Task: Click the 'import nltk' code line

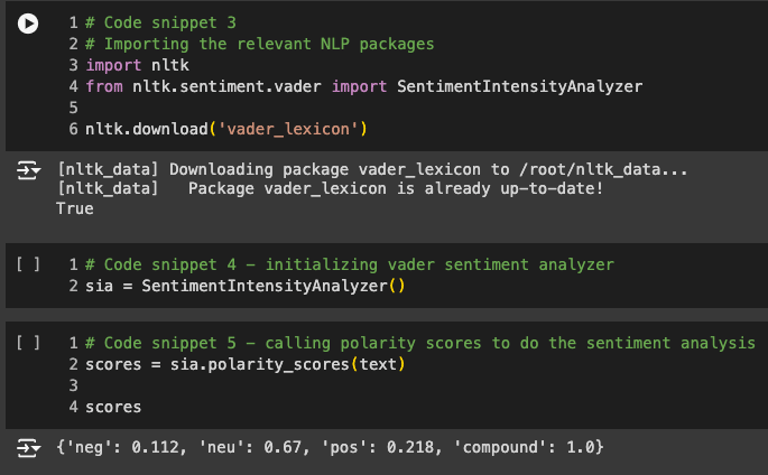Action: [127, 65]
